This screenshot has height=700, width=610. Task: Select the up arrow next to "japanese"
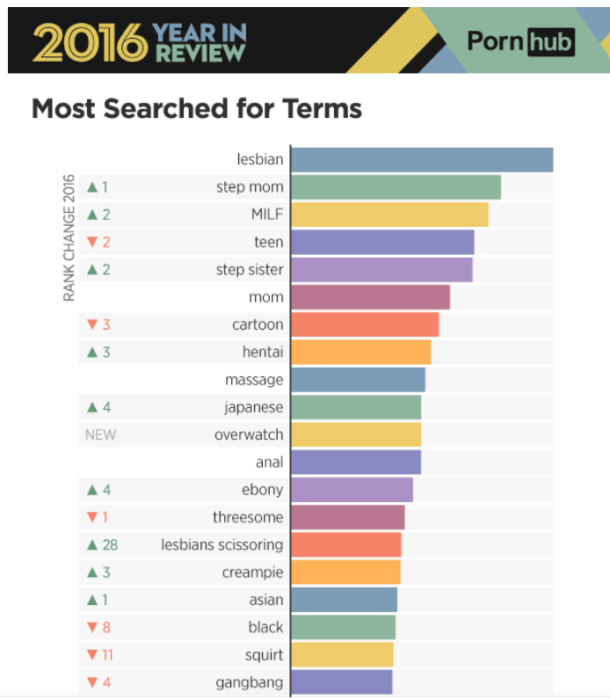click(91, 407)
